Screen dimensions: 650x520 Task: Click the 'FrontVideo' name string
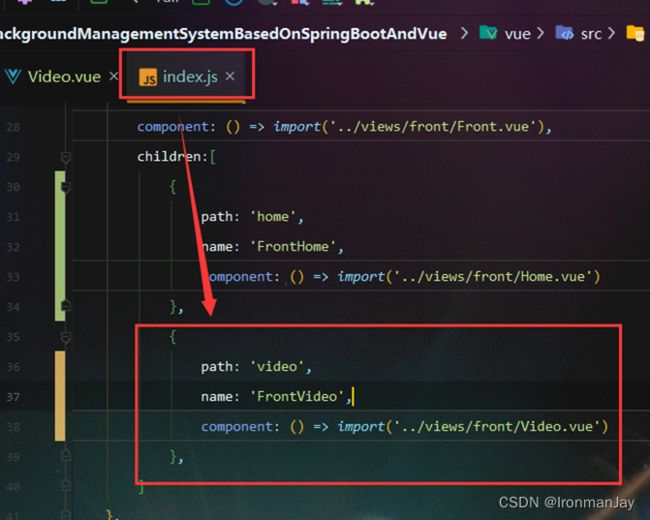click(x=297, y=396)
